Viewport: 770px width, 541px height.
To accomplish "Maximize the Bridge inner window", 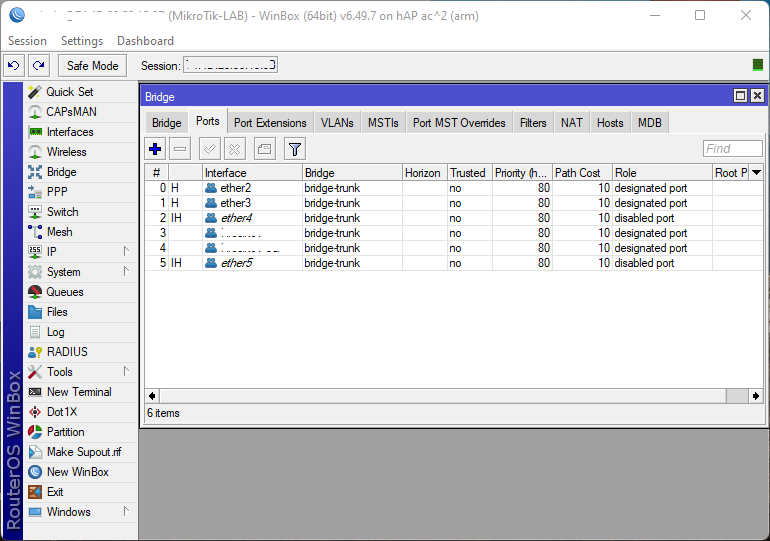I will pos(740,96).
